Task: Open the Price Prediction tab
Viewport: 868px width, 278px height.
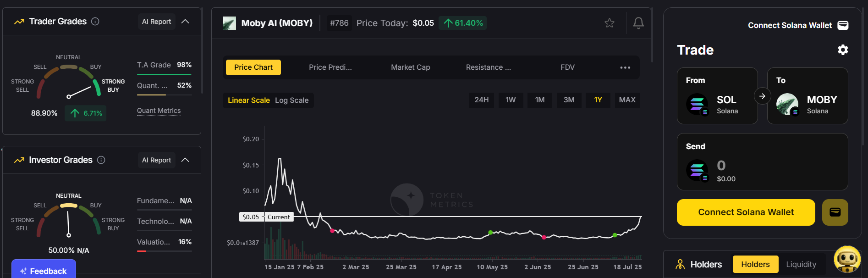Action: coord(330,67)
